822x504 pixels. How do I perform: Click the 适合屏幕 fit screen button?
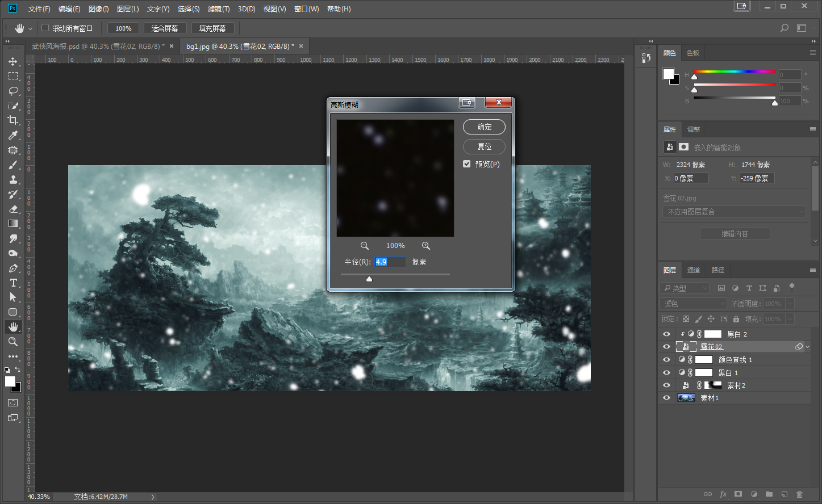165,28
